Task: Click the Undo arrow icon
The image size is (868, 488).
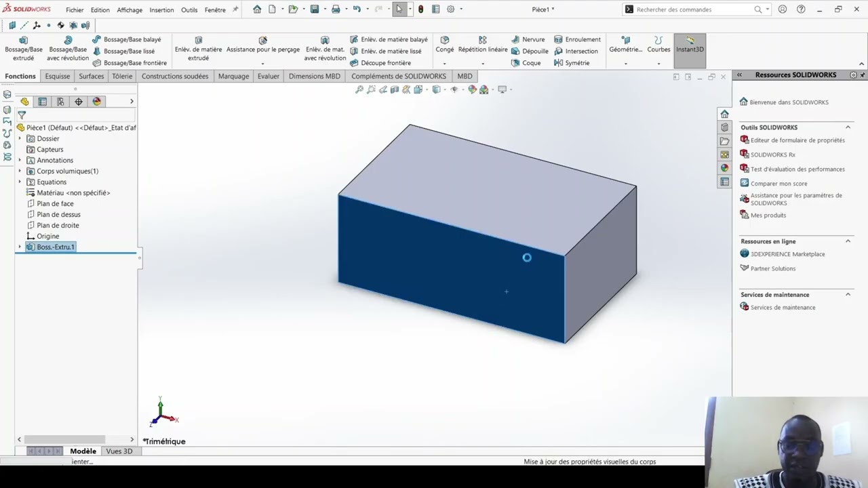Action: tap(357, 9)
